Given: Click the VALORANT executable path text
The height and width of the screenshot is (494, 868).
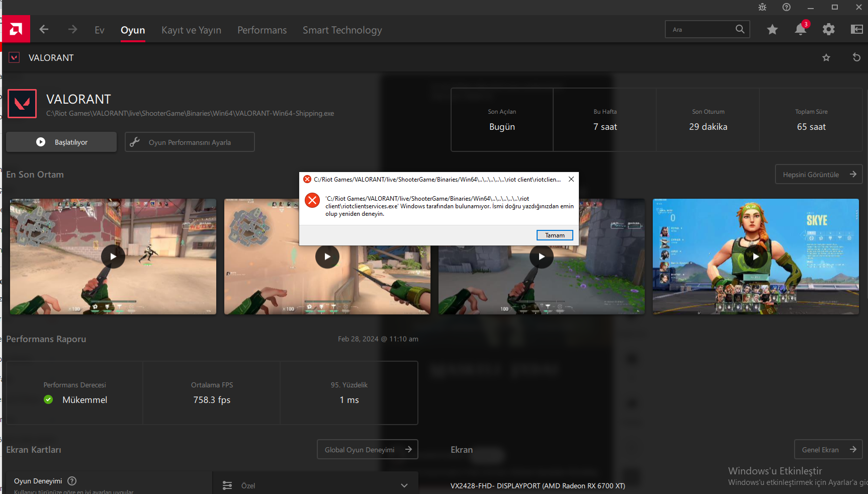Looking at the screenshot, I should click(190, 113).
